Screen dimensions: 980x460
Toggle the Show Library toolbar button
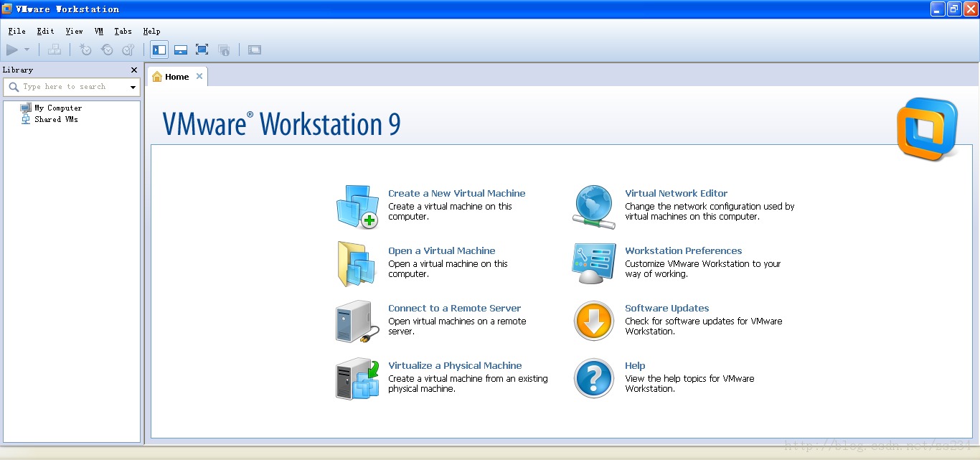point(159,50)
